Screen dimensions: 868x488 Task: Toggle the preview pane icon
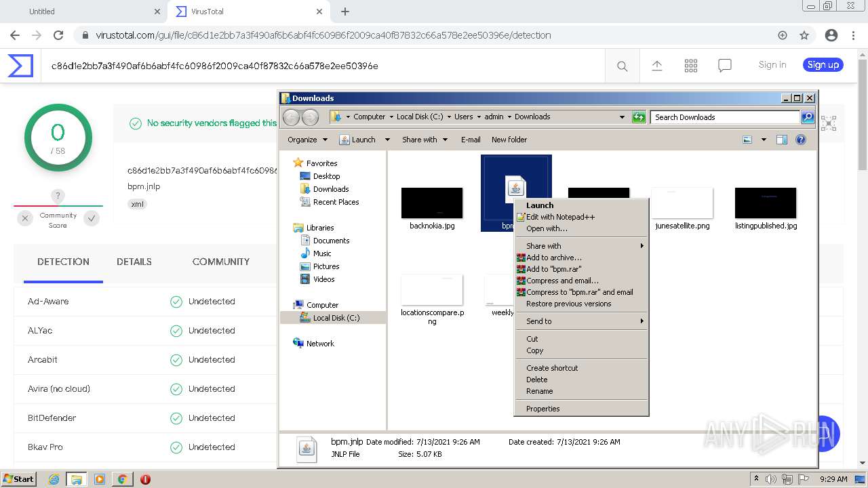tap(782, 140)
